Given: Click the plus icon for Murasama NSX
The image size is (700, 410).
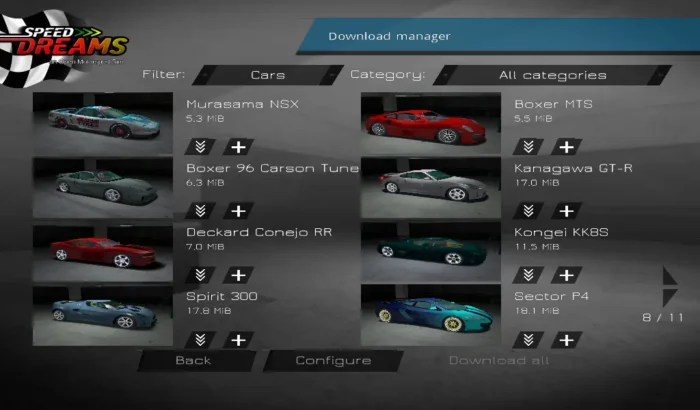Looking at the screenshot, I should 238,147.
